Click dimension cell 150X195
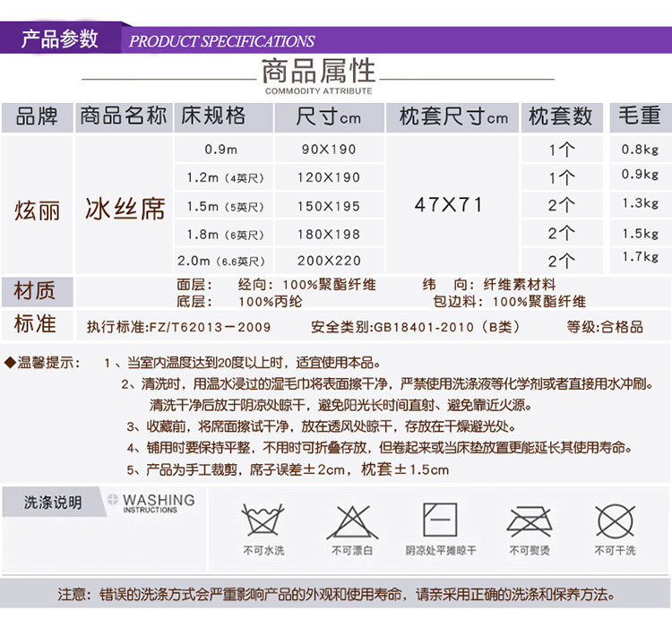This screenshot has height=636, width=672. click(329, 206)
